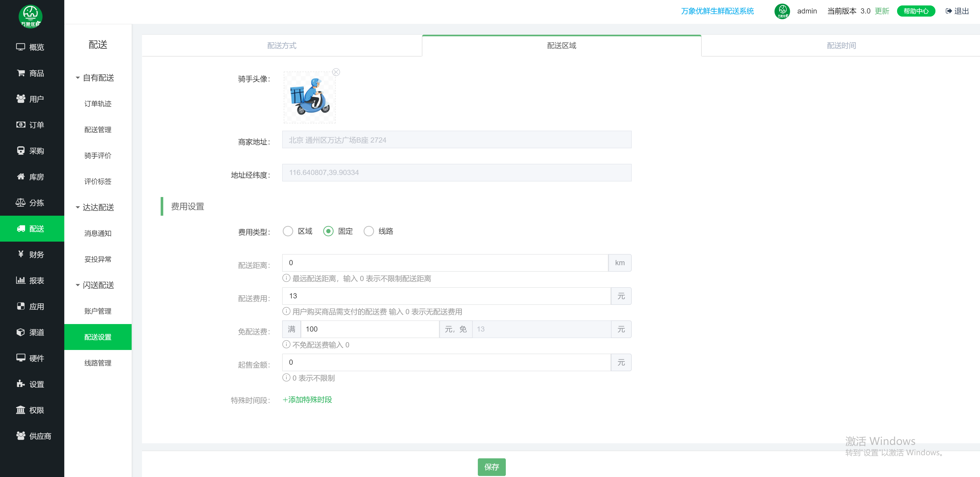
Task: Click the 退出 logout icon
Action: (948, 11)
